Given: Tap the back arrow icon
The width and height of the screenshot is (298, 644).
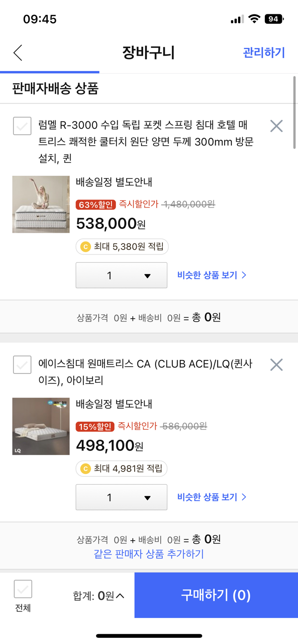Looking at the screenshot, I should click(18, 53).
